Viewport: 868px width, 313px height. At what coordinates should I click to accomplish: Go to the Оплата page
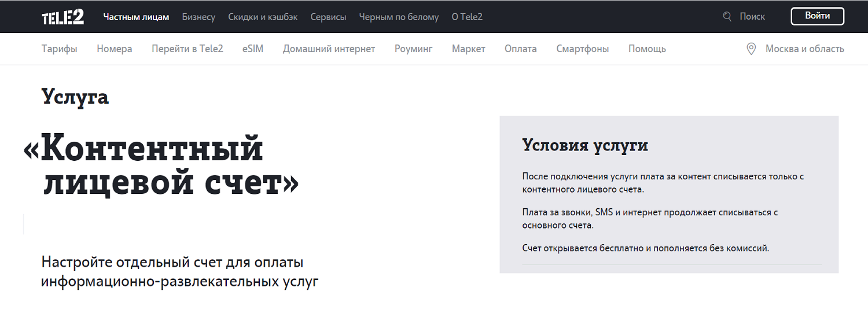(520, 49)
